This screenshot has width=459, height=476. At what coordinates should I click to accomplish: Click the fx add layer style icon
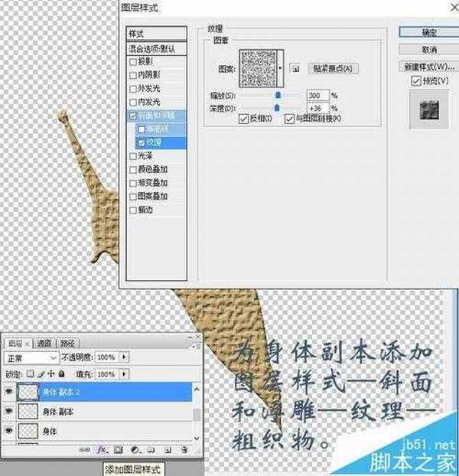(x=102, y=449)
